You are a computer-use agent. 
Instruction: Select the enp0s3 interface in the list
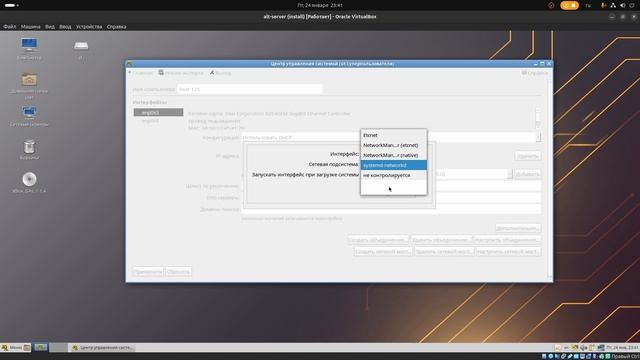click(x=158, y=112)
